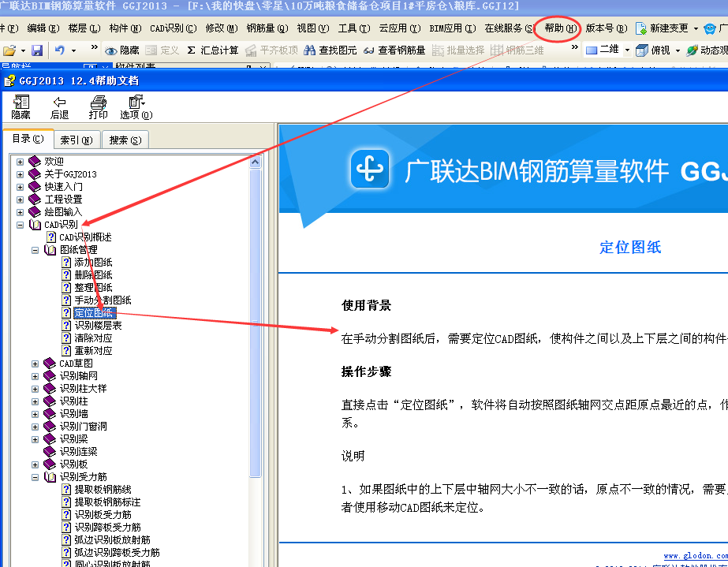Expand the 关于GGJ2013 tree node
The image size is (728, 567).
pos(20,174)
